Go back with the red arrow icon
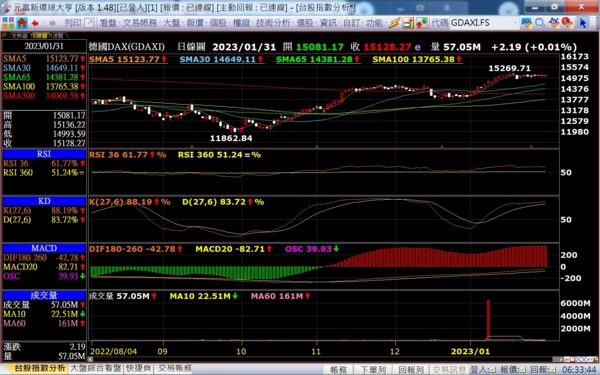This screenshot has width=600, height=375. [36, 23]
